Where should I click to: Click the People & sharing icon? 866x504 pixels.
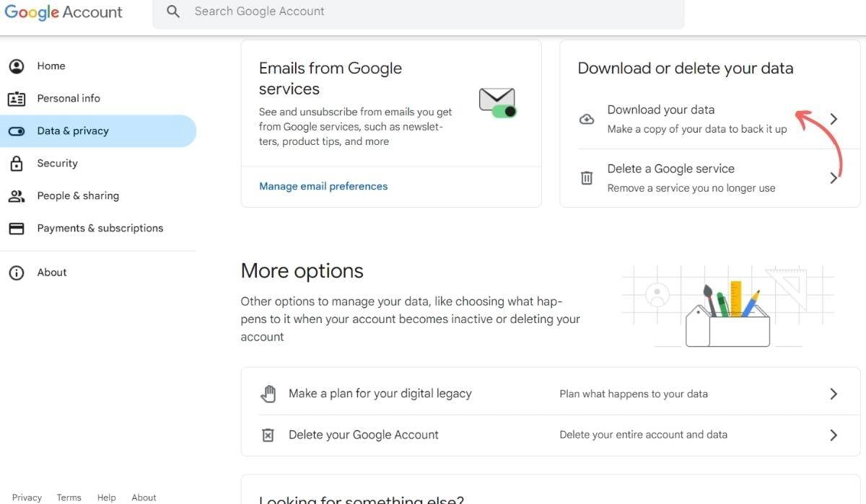point(17,195)
